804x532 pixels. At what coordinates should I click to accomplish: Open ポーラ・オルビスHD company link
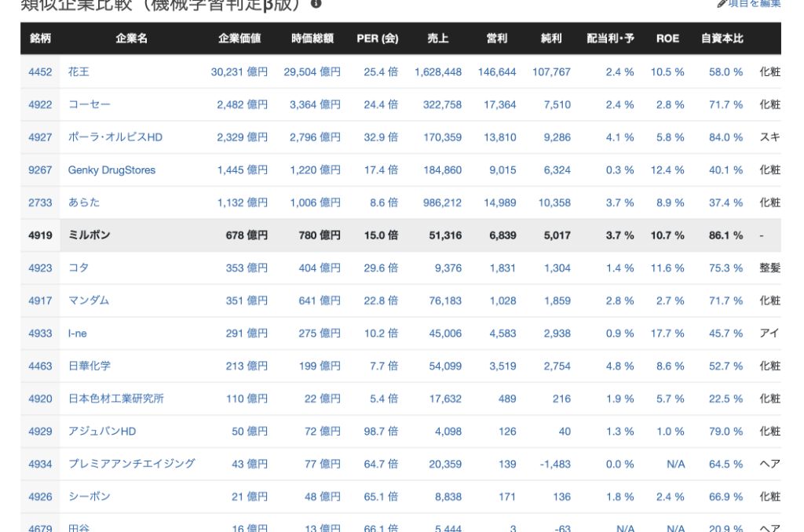point(115,137)
